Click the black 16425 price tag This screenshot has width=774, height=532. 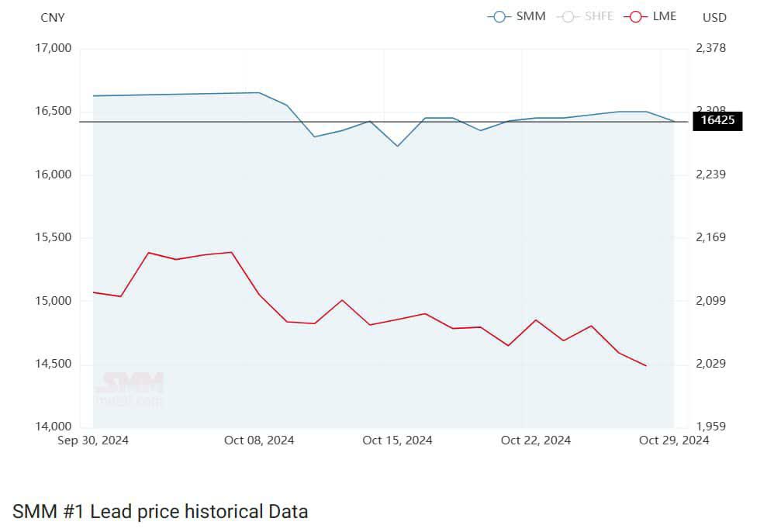coord(717,120)
